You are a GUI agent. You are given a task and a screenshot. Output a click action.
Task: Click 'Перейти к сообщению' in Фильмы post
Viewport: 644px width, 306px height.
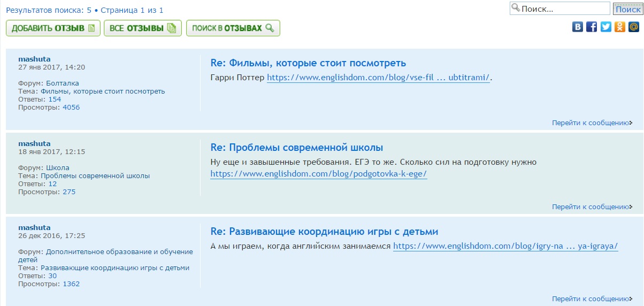click(592, 123)
